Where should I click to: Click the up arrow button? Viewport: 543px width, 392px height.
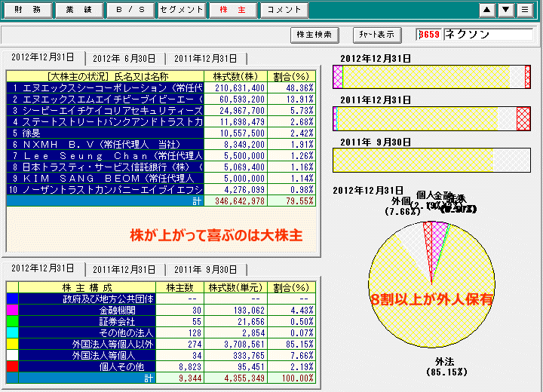487,10
